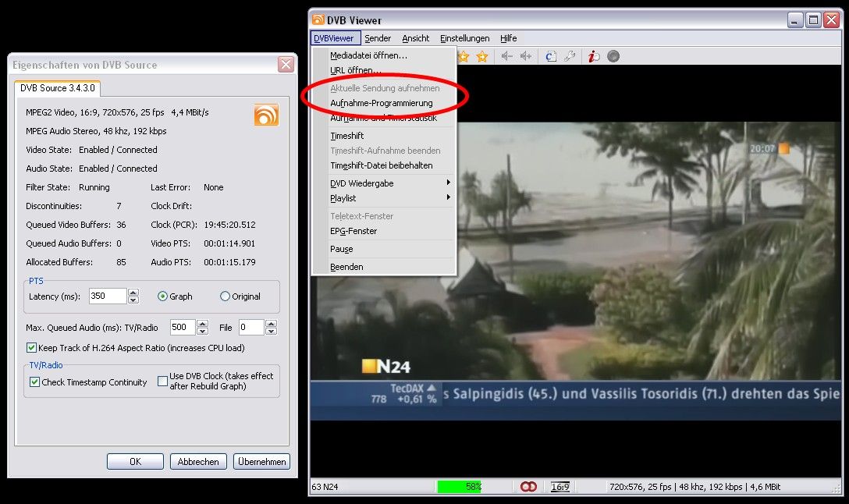Decrease TV/Radio queued audio with down arrow
This screenshot has width=849, height=504.
pos(202,331)
